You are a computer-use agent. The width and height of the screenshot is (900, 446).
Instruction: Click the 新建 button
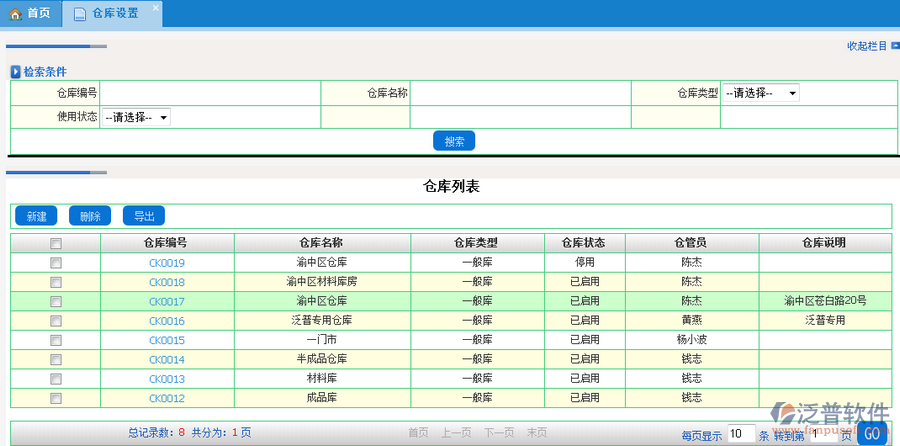[36, 216]
